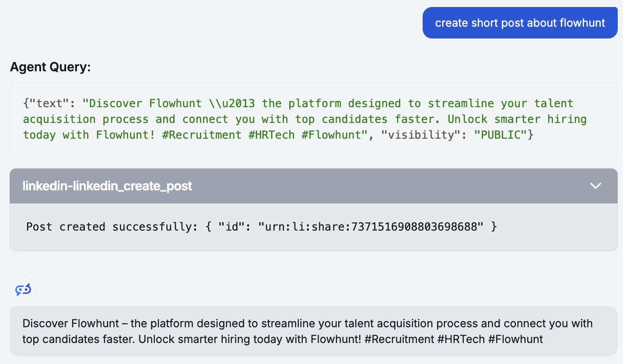
Task: Select the blue user message bubble
Action: 520,23
